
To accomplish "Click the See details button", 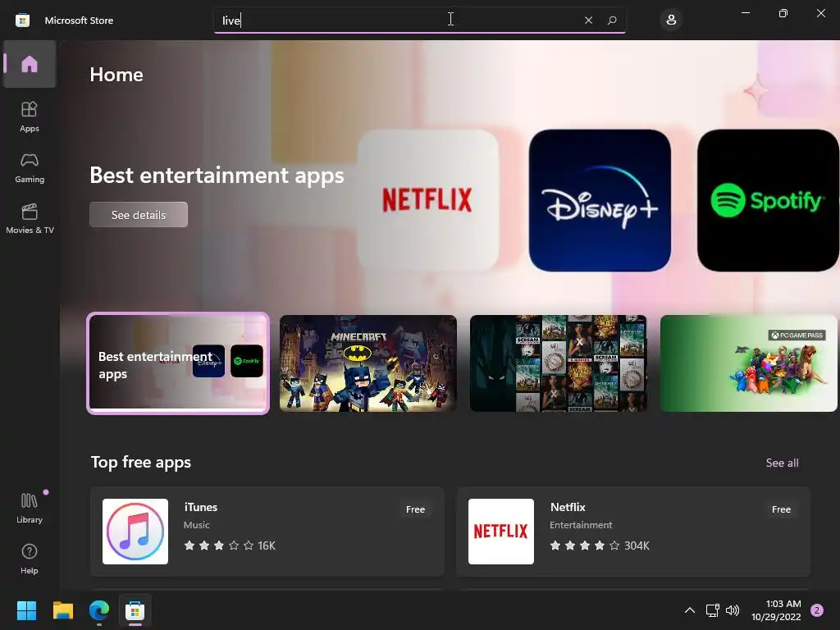I will (x=138, y=215).
